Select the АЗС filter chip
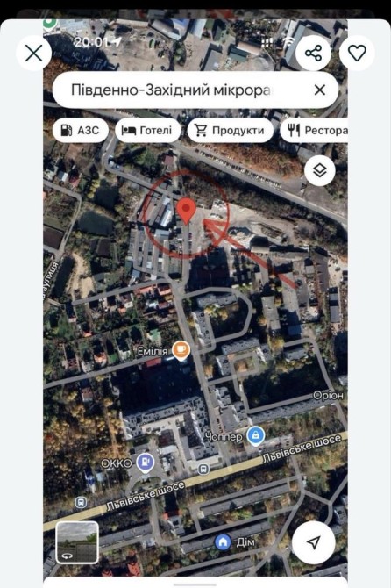The height and width of the screenshot is (588, 391). [81, 130]
